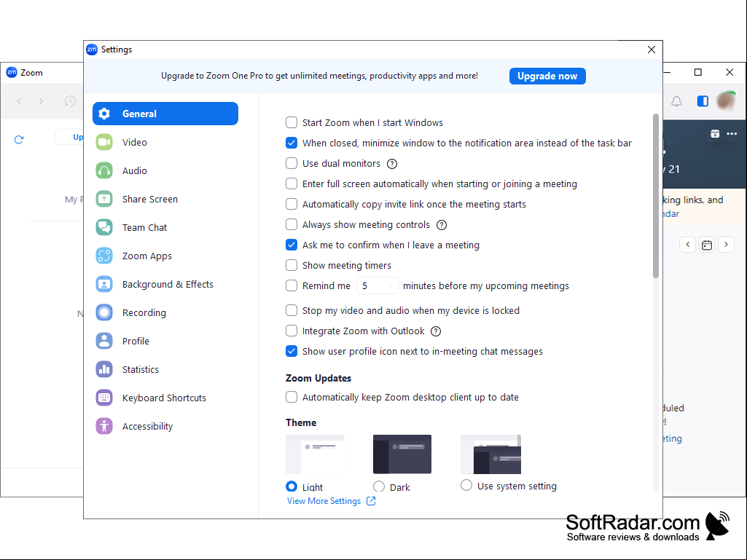The width and height of the screenshot is (747, 560).
Task: Click the Statistics bar chart icon
Action: click(104, 369)
